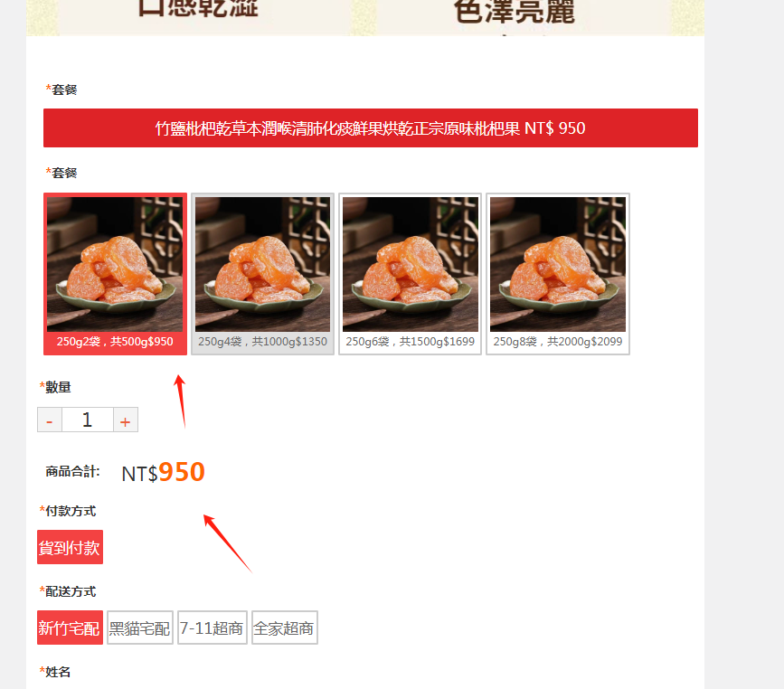Click the 250g2袋 price caption text

pyautogui.click(x=115, y=342)
